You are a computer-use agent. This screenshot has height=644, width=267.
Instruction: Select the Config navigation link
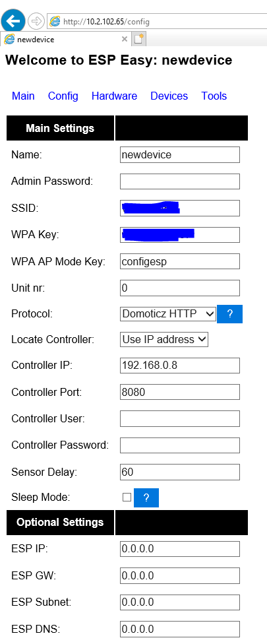63,96
